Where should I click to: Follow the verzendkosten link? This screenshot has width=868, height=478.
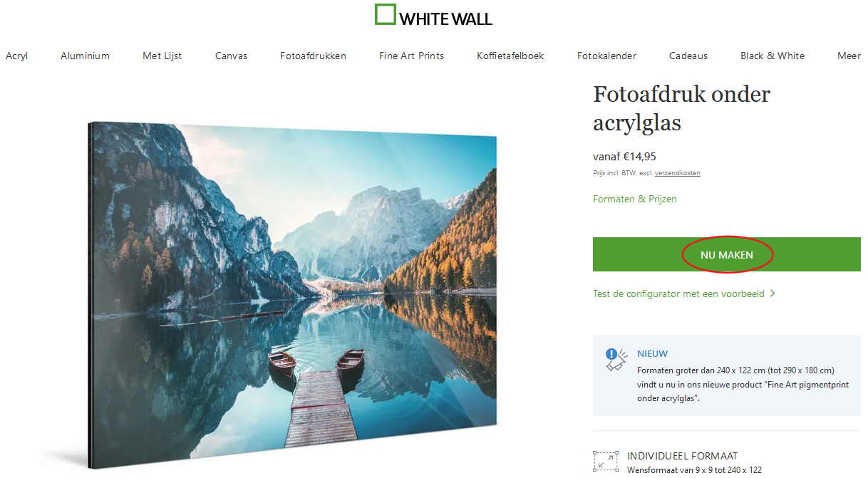coord(678,173)
